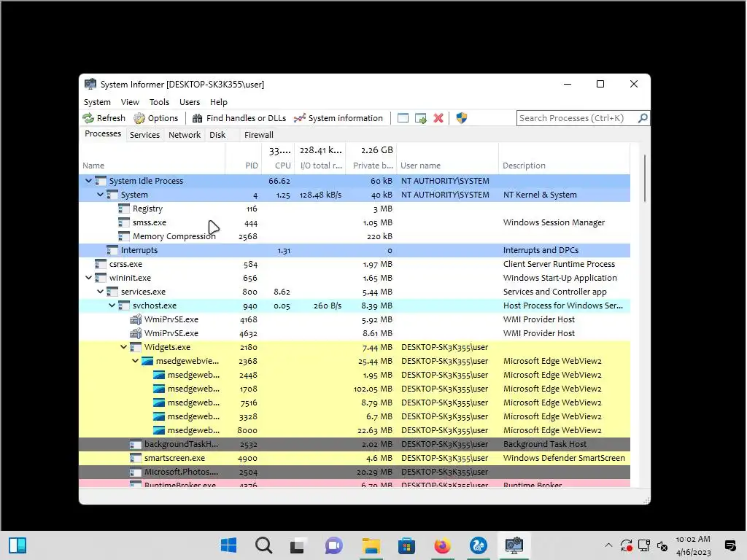Launch Firefox from the taskbar
The width and height of the screenshot is (747, 560).
(x=442, y=545)
